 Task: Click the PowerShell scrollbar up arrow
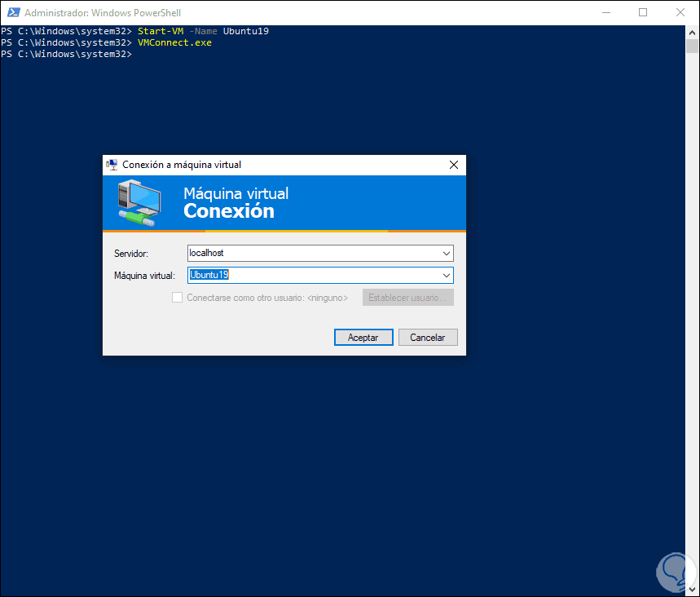click(x=692, y=32)
